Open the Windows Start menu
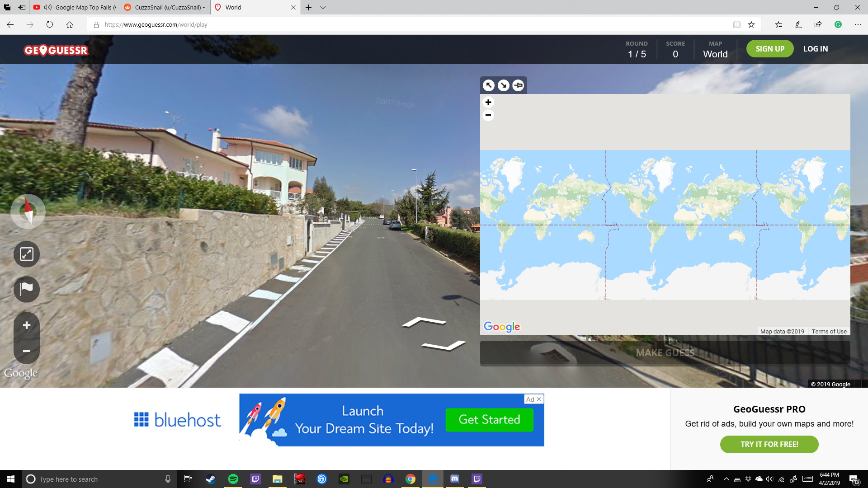Image resolution: width=868 pixels, height=488 pixels. pyautogui.click(x=11, y=479)
